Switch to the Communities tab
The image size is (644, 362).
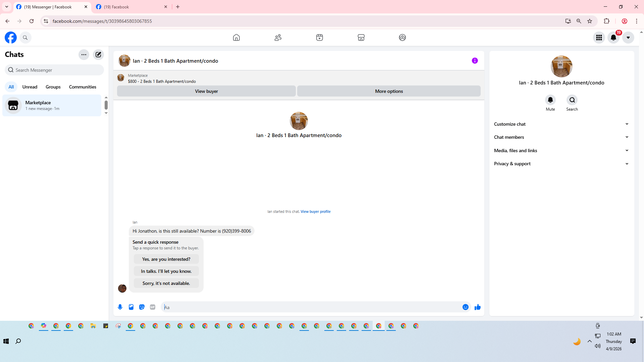(83, 87)
